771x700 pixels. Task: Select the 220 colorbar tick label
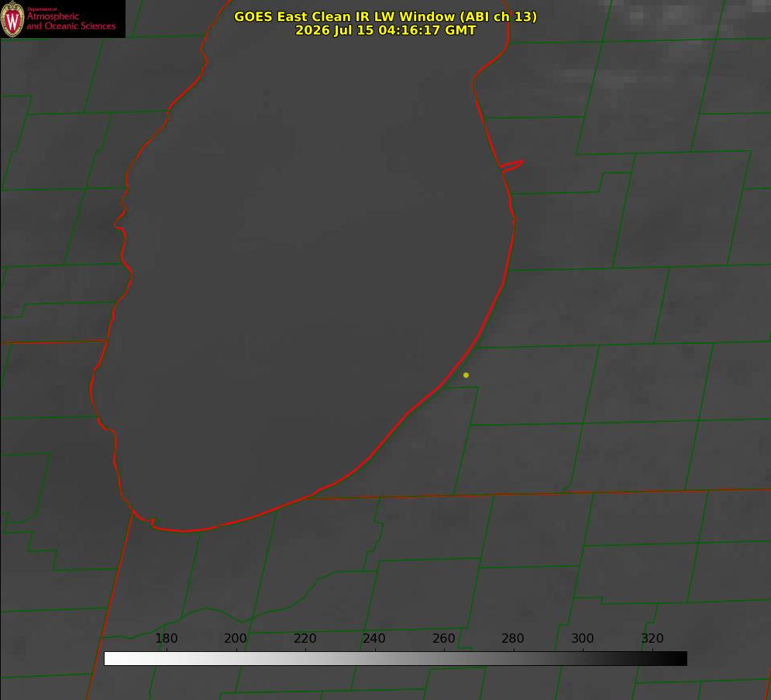click(305, 638)
